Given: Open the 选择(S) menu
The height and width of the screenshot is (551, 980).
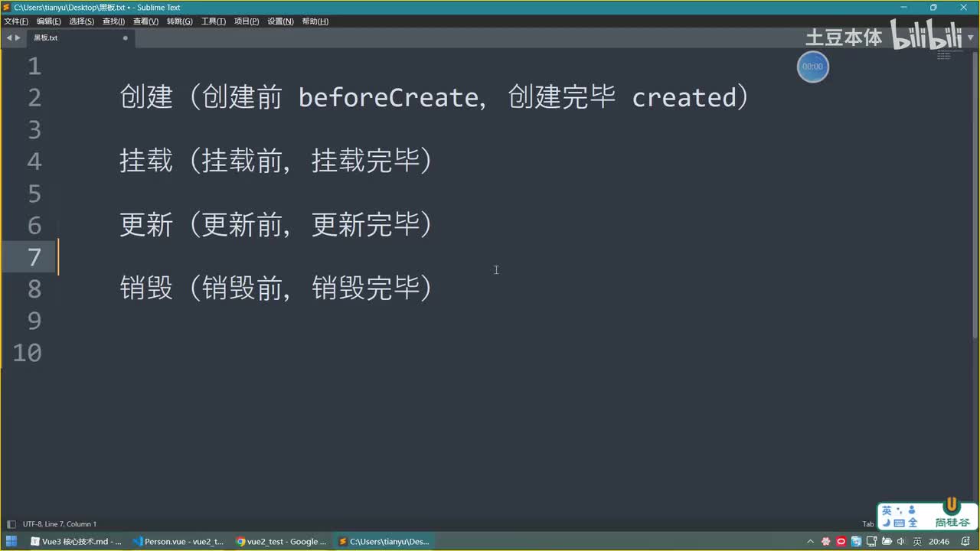Looking at the screenshot, I should click(x=81, y=21).
